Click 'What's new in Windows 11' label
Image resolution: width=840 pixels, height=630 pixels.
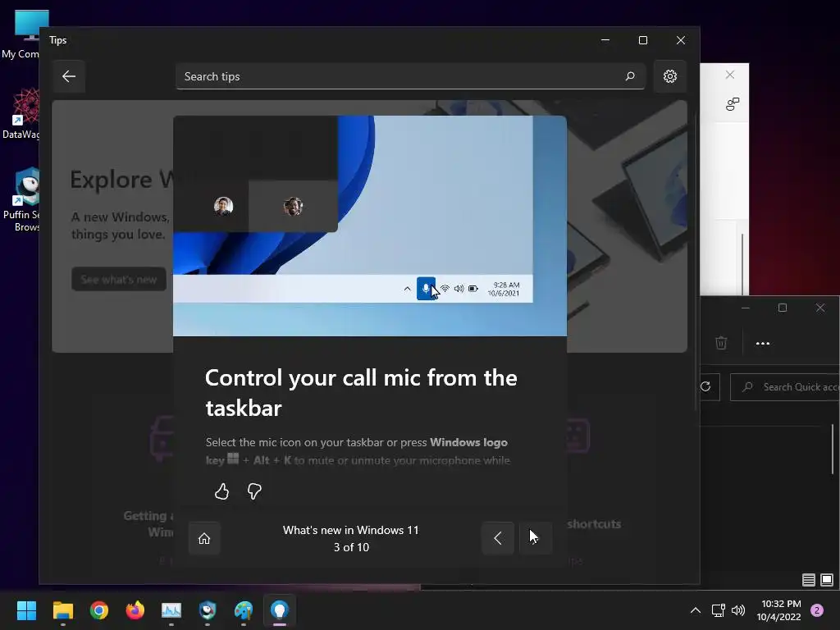[x=351, y=530]
